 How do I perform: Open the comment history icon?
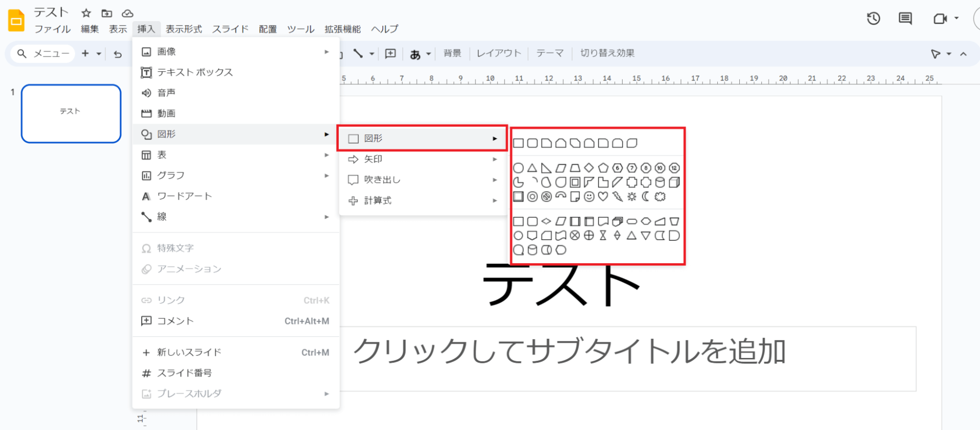pos(905,19)
